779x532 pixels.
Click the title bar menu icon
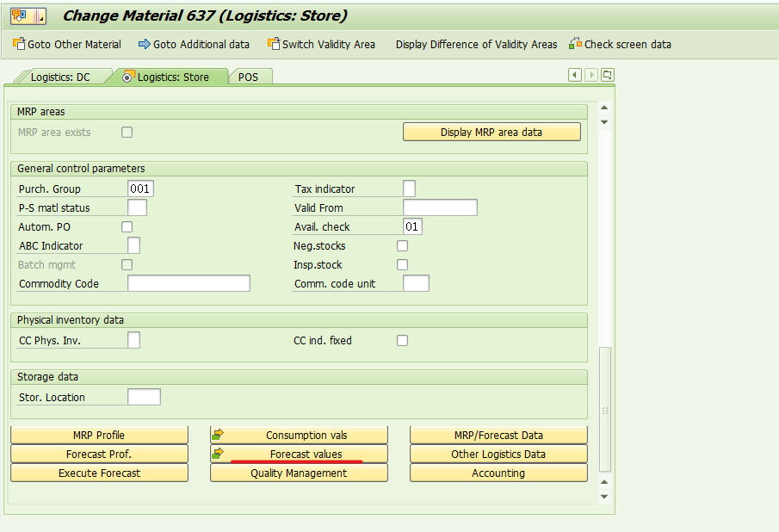pos(28,15)
